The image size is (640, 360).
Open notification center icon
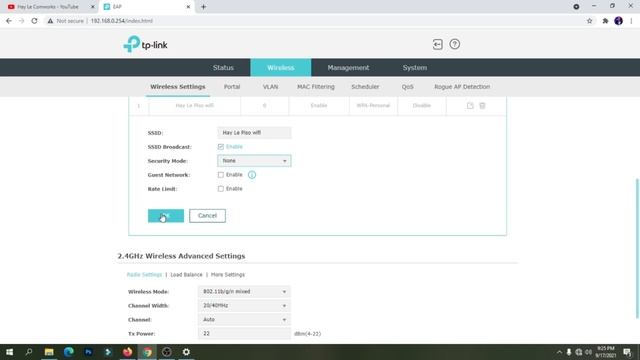(627, 352)
